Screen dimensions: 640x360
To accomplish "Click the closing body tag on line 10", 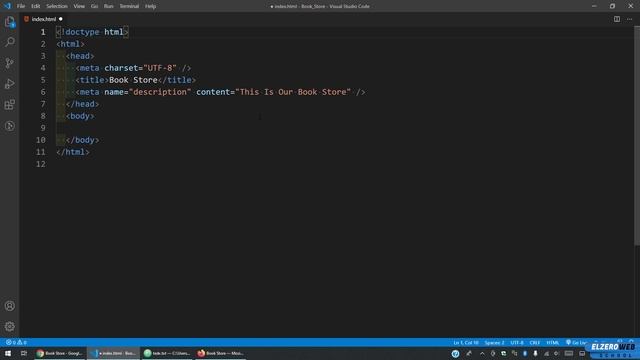I will pos(82,140).
